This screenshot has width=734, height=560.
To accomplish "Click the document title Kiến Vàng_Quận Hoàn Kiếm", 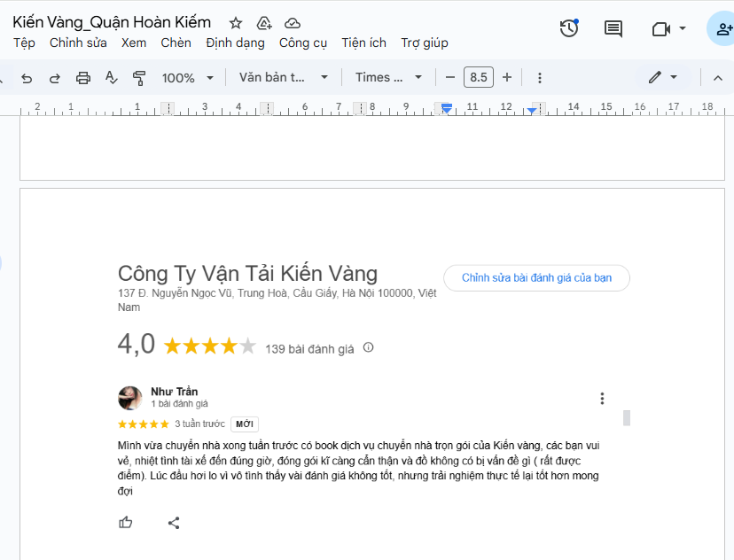I will pos(112,22).
